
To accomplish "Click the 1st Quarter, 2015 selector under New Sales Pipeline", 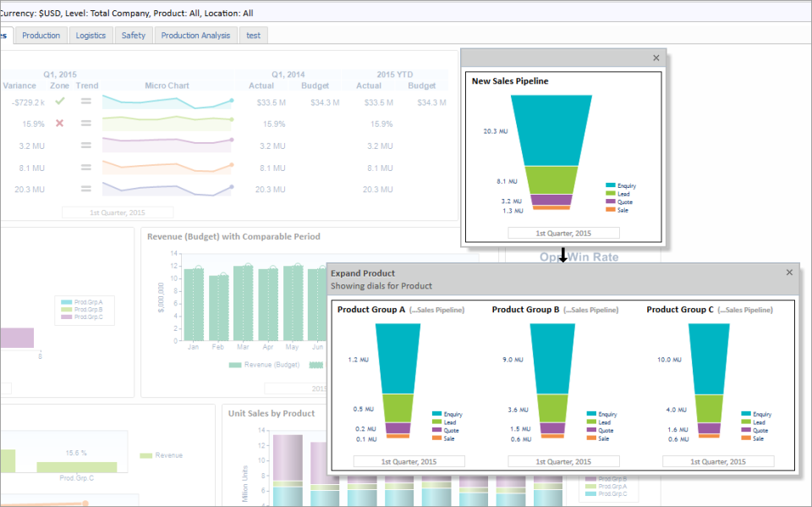I will coord(563,233).
